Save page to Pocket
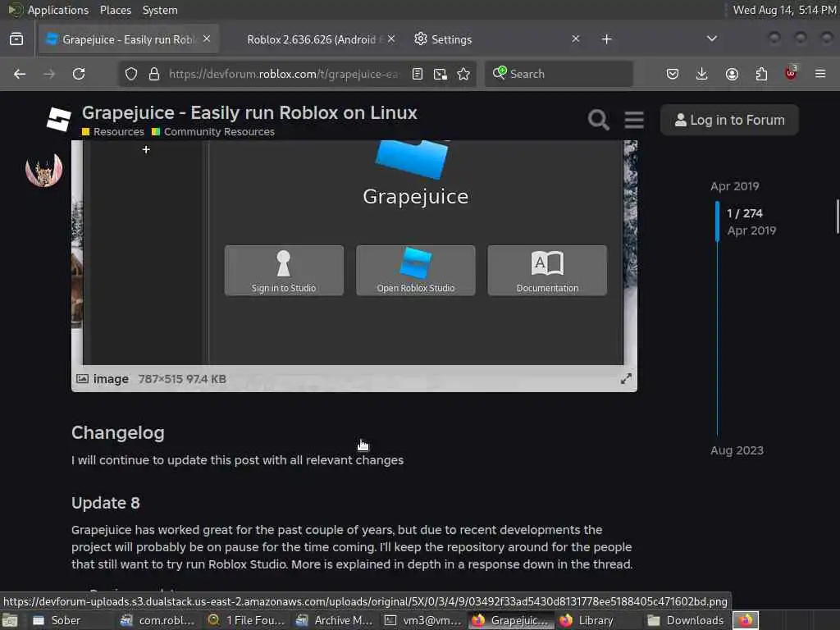Screen dimensions: 840x630 [673, 74]
